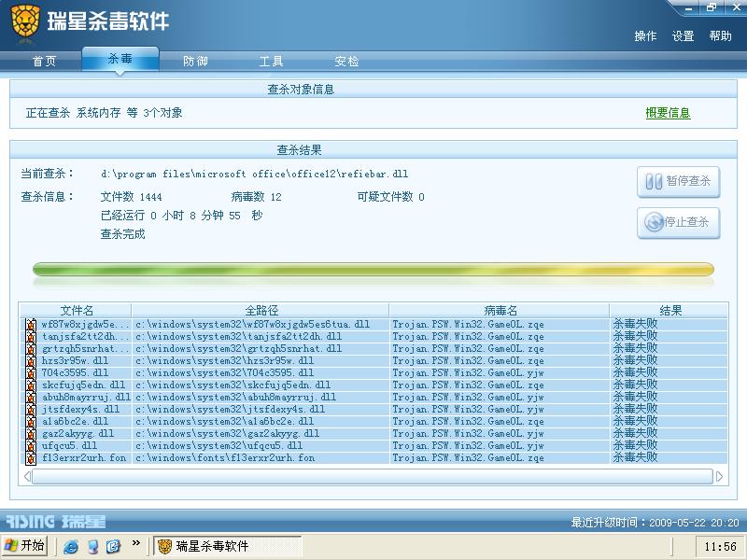The image size is (747, 560).
Task: Click the horizontal scrollbar left arrow
Action: (x=27, y=476)
